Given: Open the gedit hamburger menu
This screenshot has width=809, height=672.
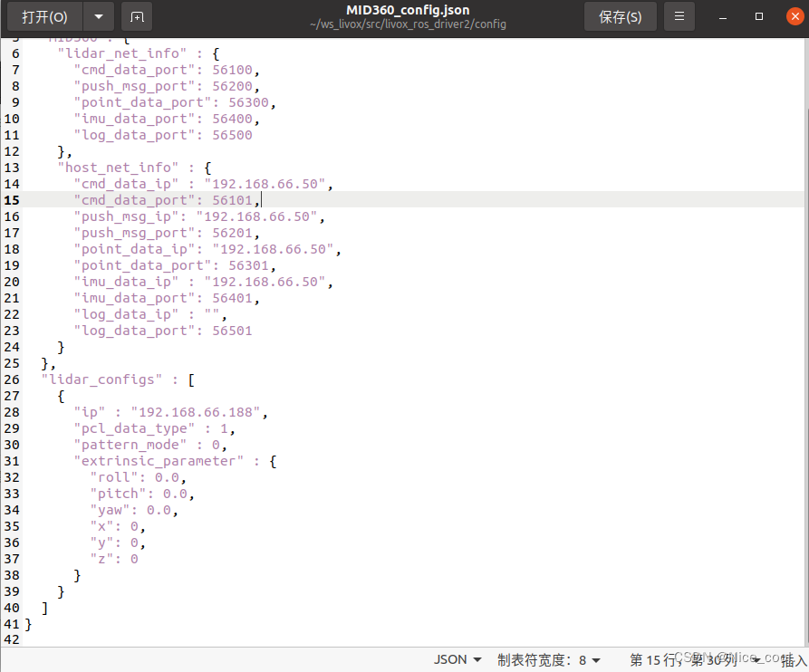Looking at the screenshot, I should click(x=679, y=15).
